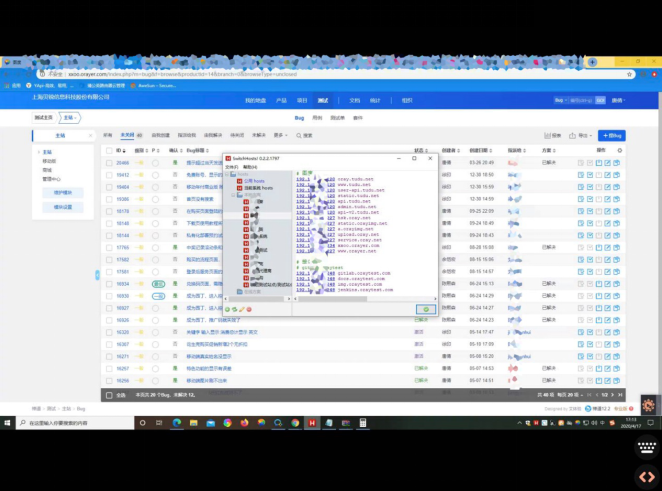Click the 搜索 magnifier icon in the filter bar
Screen dimensions: 662x491
(x=299, y=136)
